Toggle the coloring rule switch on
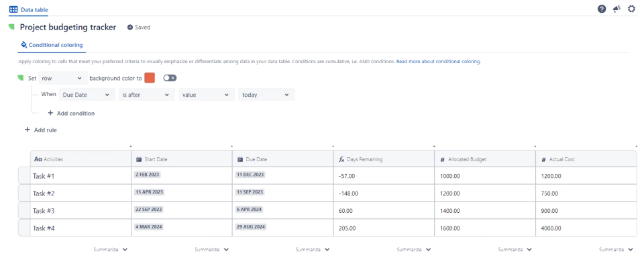Screen dimensions: 644x262 pyautogui.click(x=170, y=78)
